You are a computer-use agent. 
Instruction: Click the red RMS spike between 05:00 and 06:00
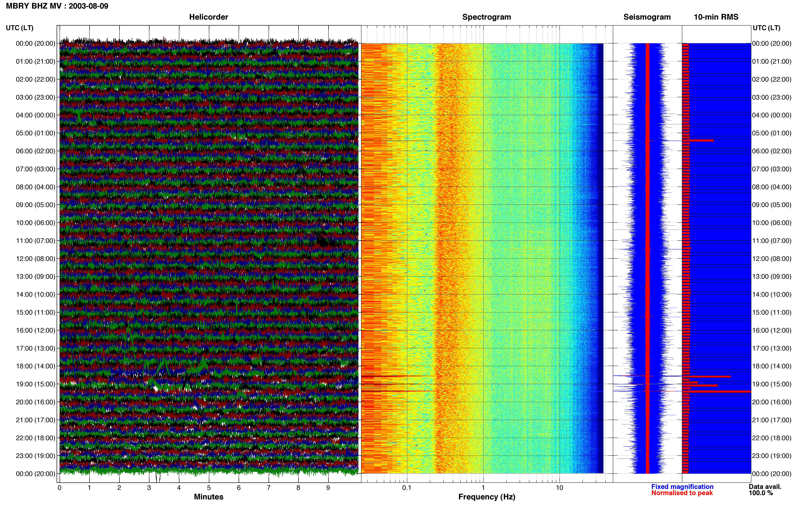698,140
